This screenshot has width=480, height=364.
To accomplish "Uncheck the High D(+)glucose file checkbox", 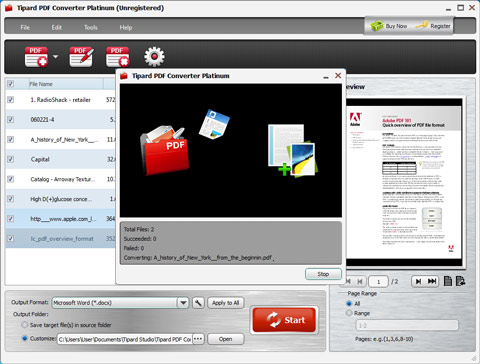I will click(x=11, y=199).
